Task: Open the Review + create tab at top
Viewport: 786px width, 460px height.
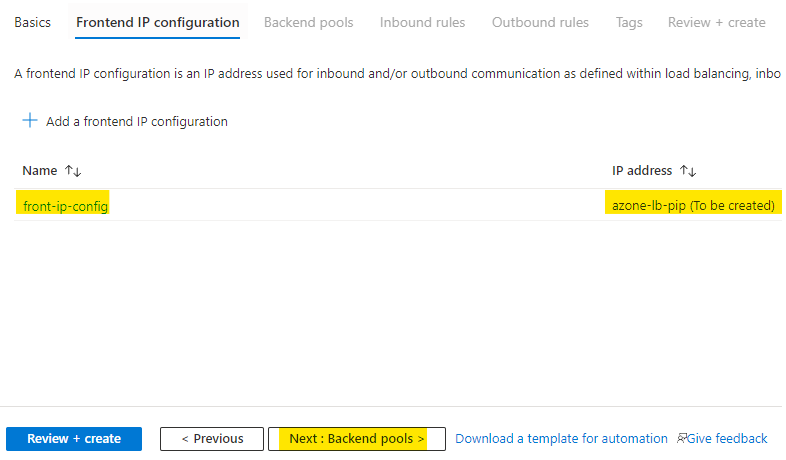Action: coord(716,22)
